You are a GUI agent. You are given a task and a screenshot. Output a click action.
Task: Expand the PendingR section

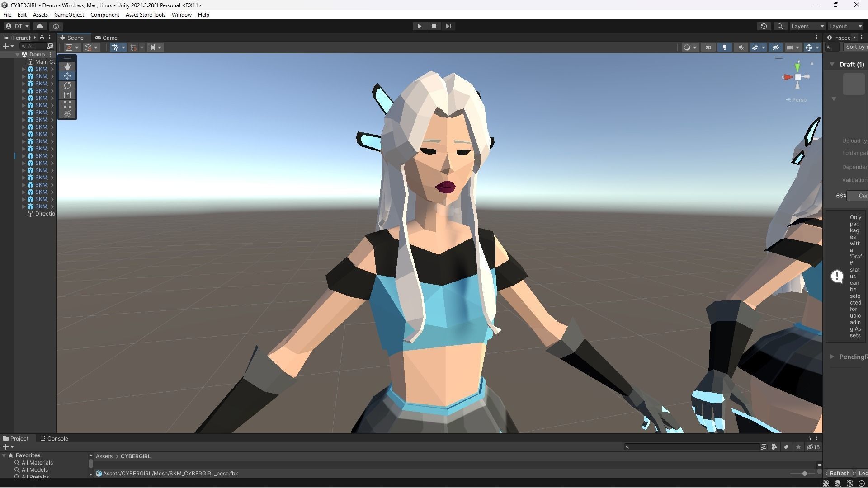click(832, 357)
